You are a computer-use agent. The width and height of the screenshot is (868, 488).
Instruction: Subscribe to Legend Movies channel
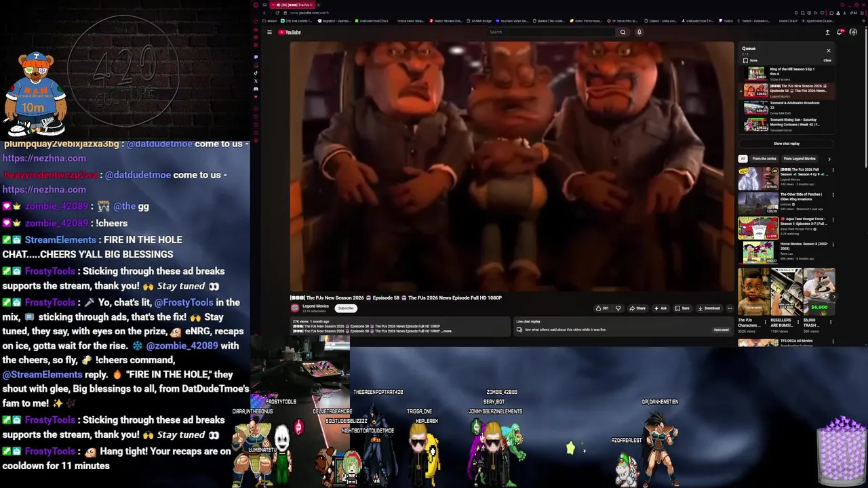pos(346,308)
